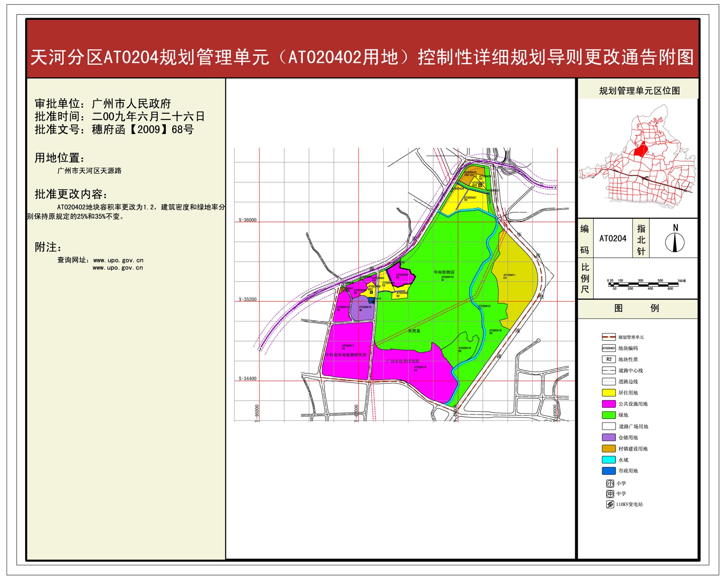Click the first www.upo.gov.cn query link
The image size is (728, 581).
[118, 260]
